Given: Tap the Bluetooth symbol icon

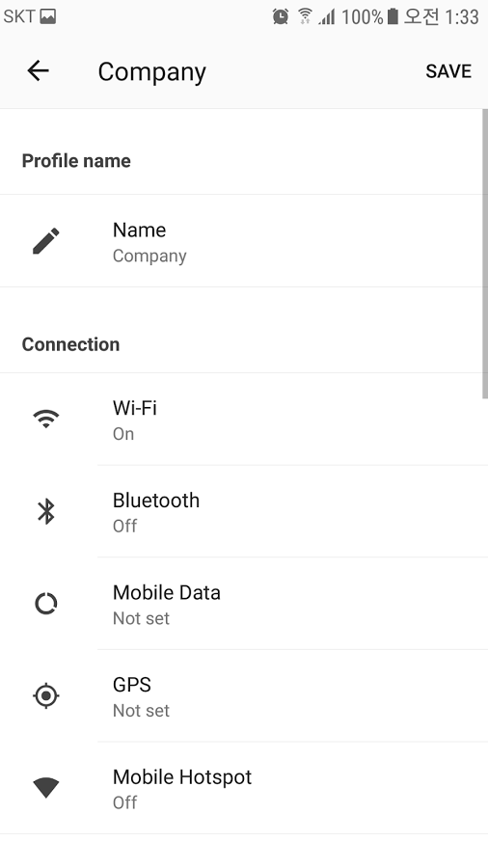Looking at the screenshot, I should [x=46, y=511].
